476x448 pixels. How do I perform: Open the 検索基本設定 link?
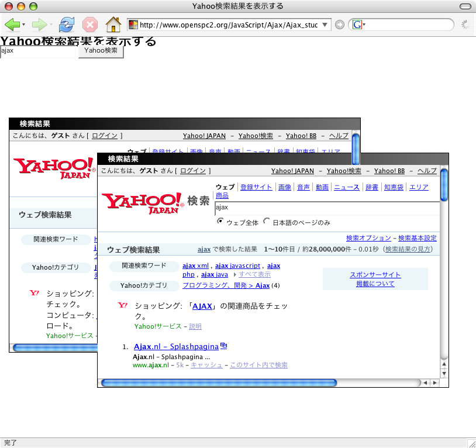pyautogui.click(x=418, y=238)
